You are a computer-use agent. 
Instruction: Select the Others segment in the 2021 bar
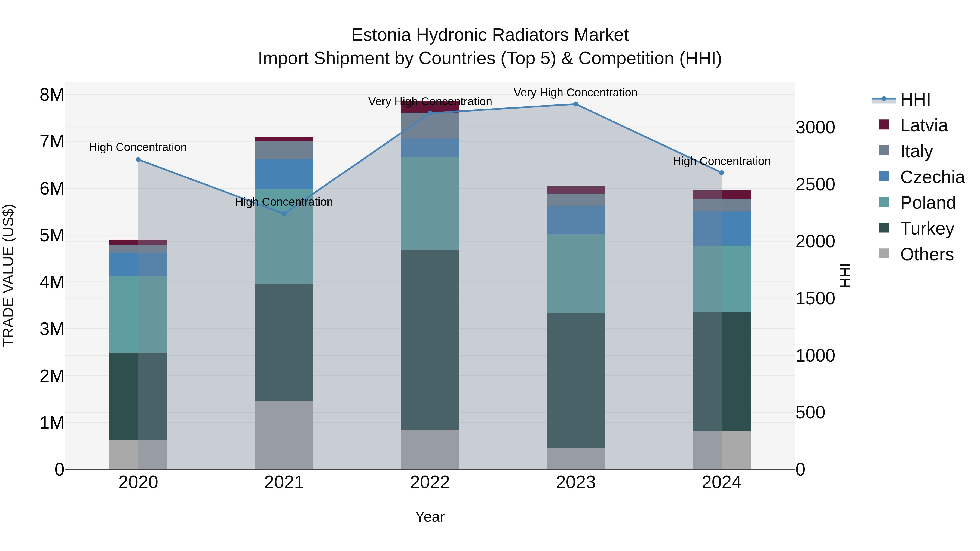point(284,435)
